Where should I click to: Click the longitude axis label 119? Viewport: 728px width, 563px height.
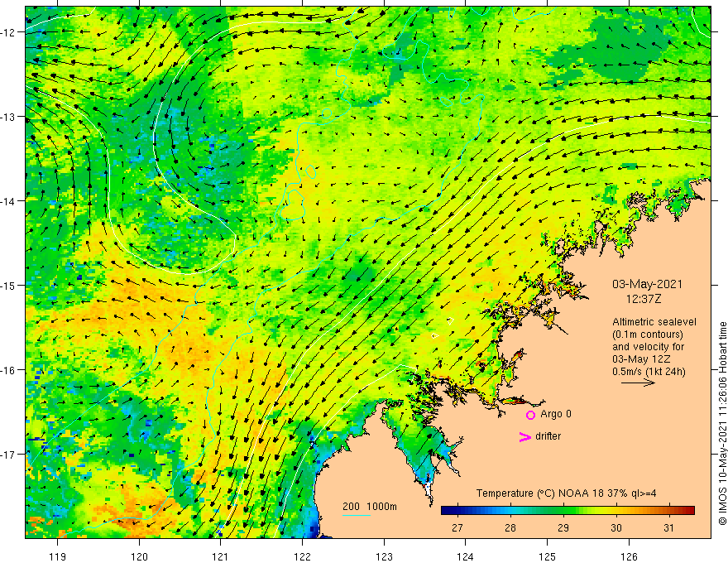pos(58,556)
